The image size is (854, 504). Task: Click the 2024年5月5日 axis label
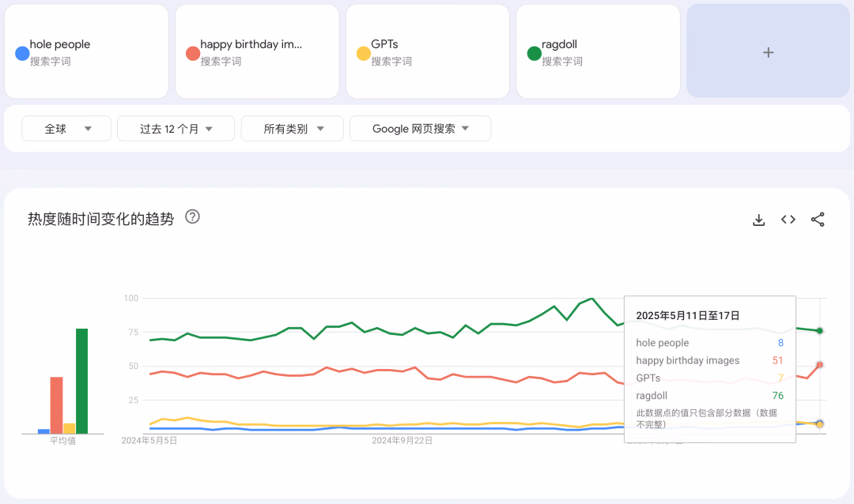(149, 440)
